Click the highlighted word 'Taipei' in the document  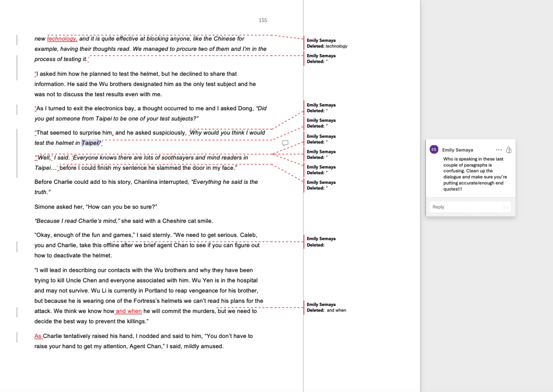click(x=91, y=143)
